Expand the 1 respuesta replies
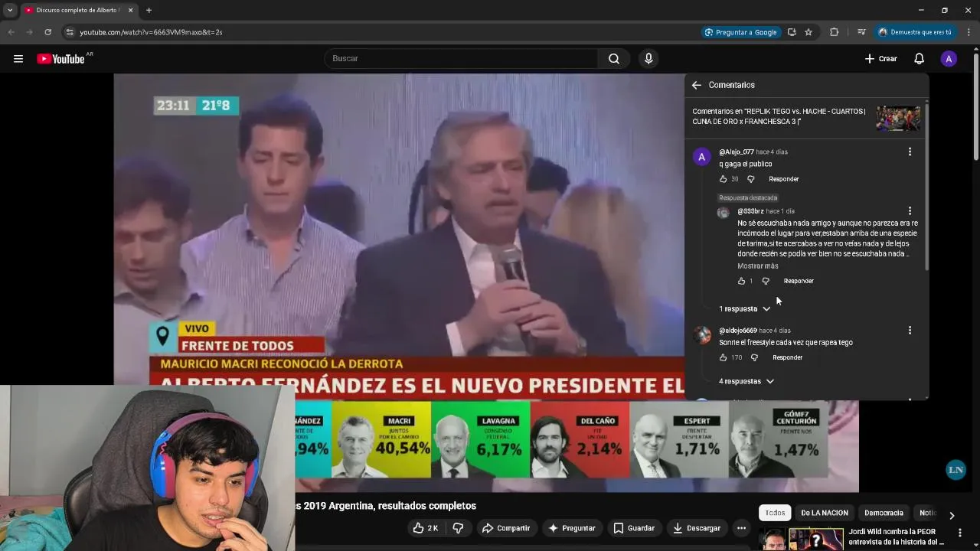 pyautogui.click(x=745, y=308)
